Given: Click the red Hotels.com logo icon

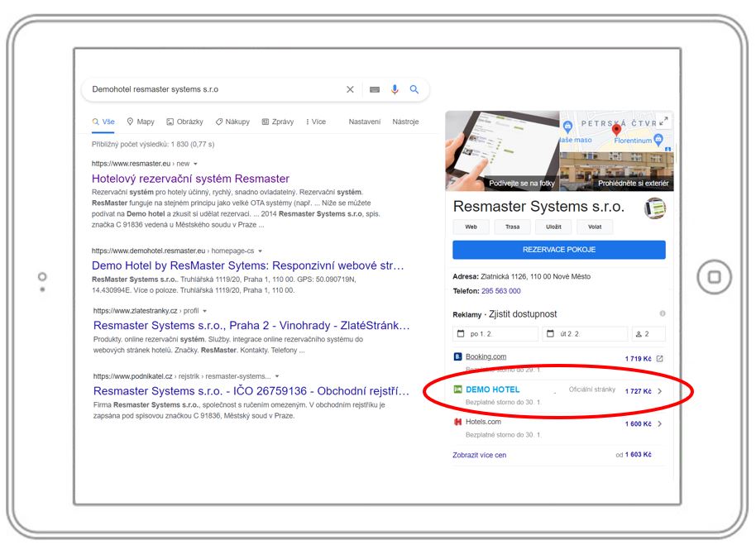Looking at the screenshot, I should 457,422.
